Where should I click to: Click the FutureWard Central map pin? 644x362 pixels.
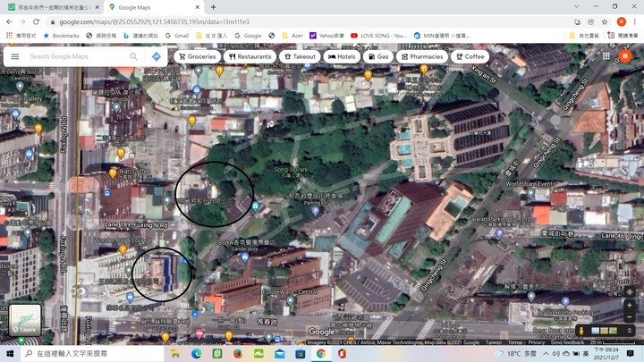point(291,301)
